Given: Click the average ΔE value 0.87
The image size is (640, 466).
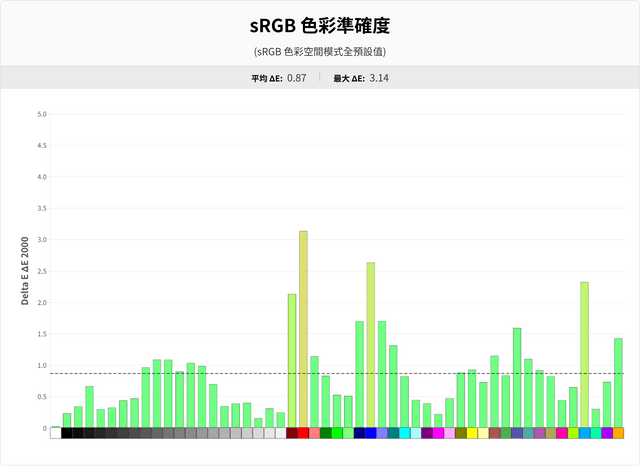Looking at the screenshot, I should coord(297,78).
